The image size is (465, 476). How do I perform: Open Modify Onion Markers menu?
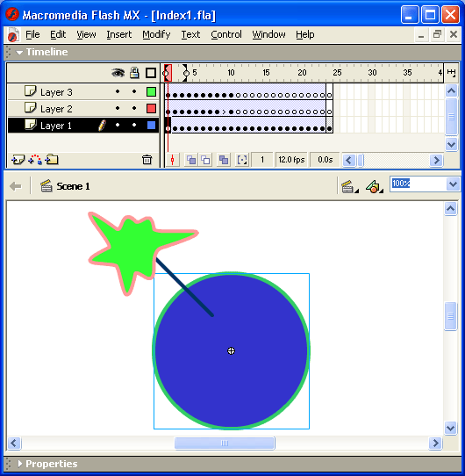pos(242,160)
